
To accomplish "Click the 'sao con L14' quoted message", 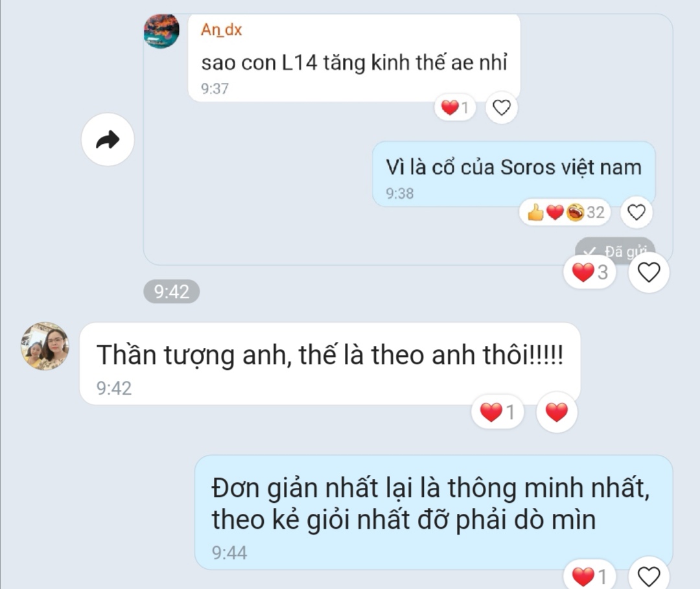I will [x=354, y=58].
